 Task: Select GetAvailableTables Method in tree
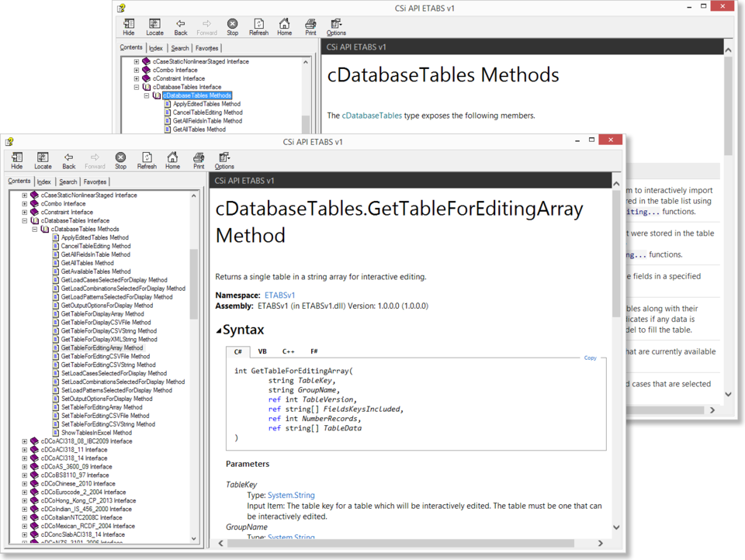[95, 271]
